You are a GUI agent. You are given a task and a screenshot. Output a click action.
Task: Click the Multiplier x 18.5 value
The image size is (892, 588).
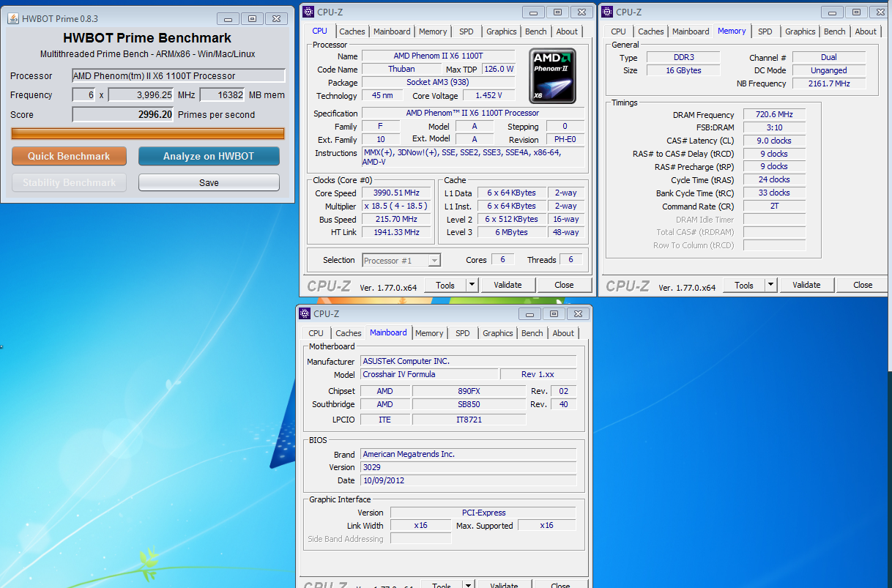pyautogui.click(x=396, y=206)
